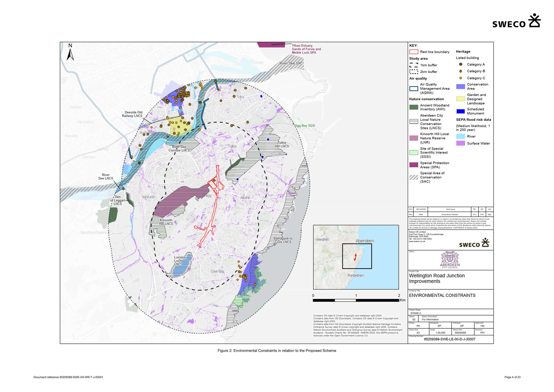Click the Category B listed building dot
The width and height of the screenshot is (554, 392).
click(x=460, y=71)
